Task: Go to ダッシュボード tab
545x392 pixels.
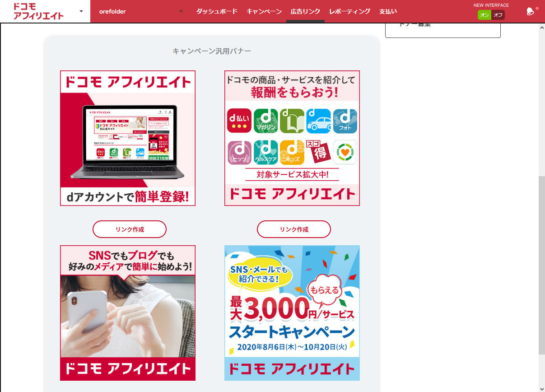Action: pos(216,11)
